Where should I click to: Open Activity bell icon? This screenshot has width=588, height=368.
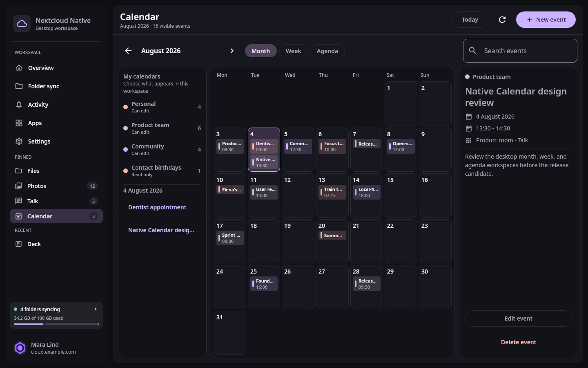[x=19, y=105]
